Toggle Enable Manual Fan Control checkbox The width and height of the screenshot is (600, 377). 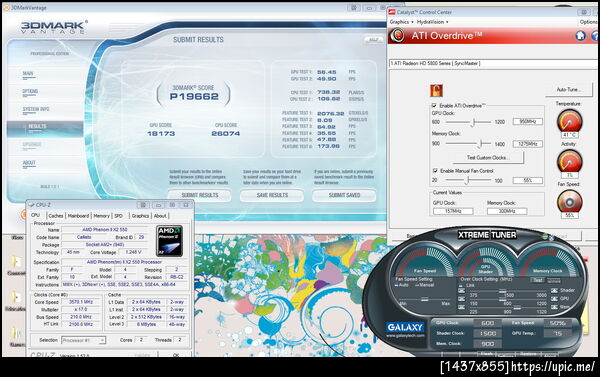tap(435, 171)
